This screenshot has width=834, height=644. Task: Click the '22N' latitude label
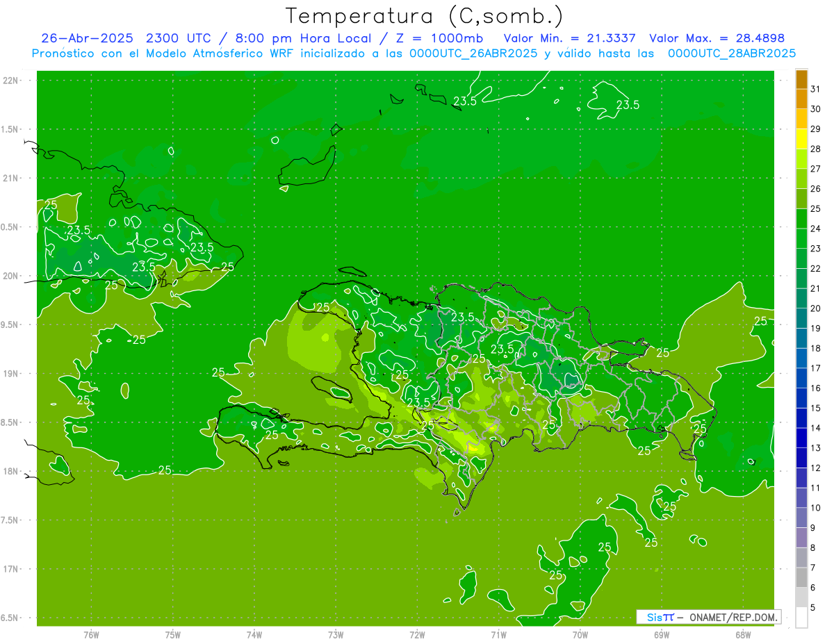11,80
